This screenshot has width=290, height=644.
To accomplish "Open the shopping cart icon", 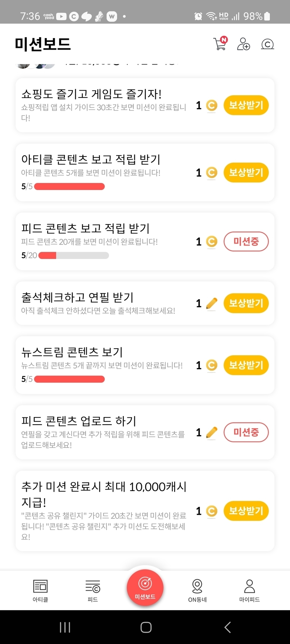I will 220,44.
